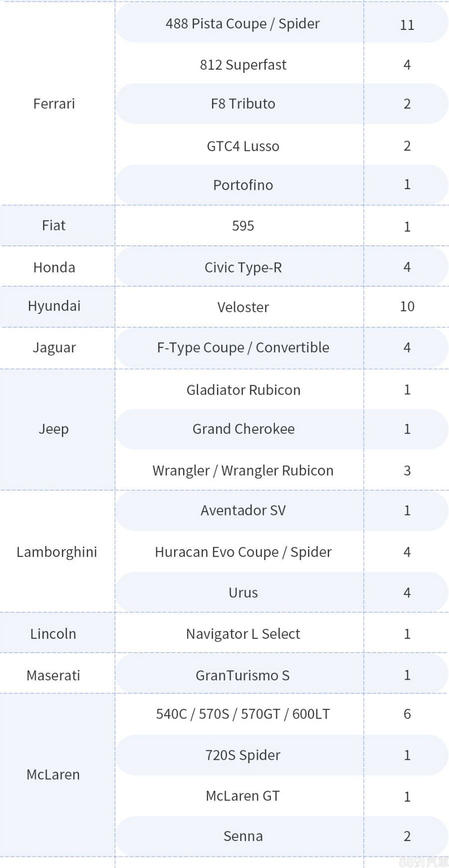Select the GTC4 Lusso entry

click(243, 146)
